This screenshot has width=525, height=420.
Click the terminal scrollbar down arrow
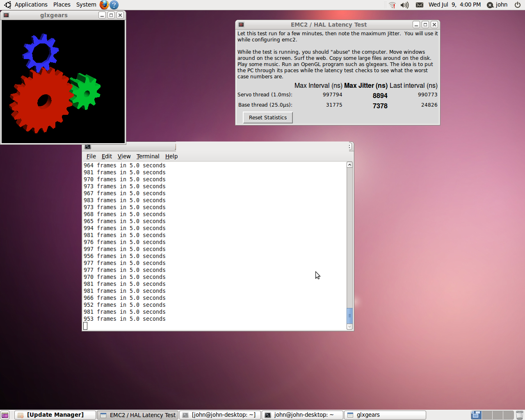point(349,327)
